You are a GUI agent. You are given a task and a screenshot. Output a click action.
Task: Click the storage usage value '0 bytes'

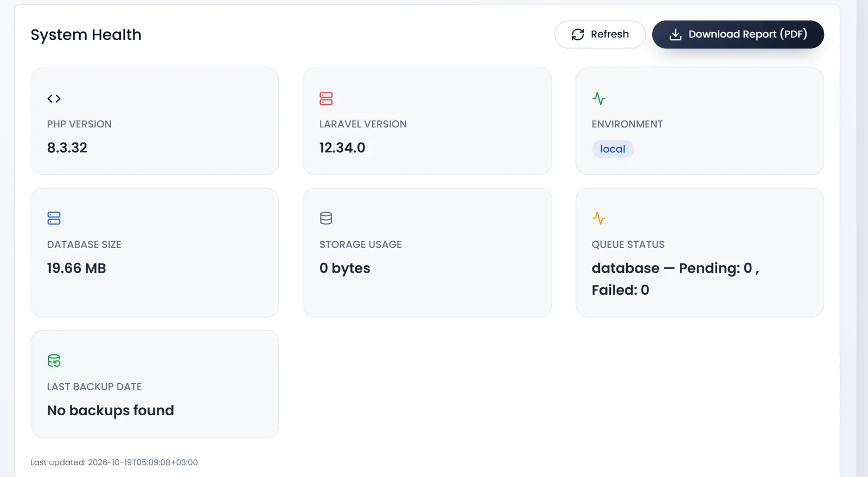[x=345, y=268]
